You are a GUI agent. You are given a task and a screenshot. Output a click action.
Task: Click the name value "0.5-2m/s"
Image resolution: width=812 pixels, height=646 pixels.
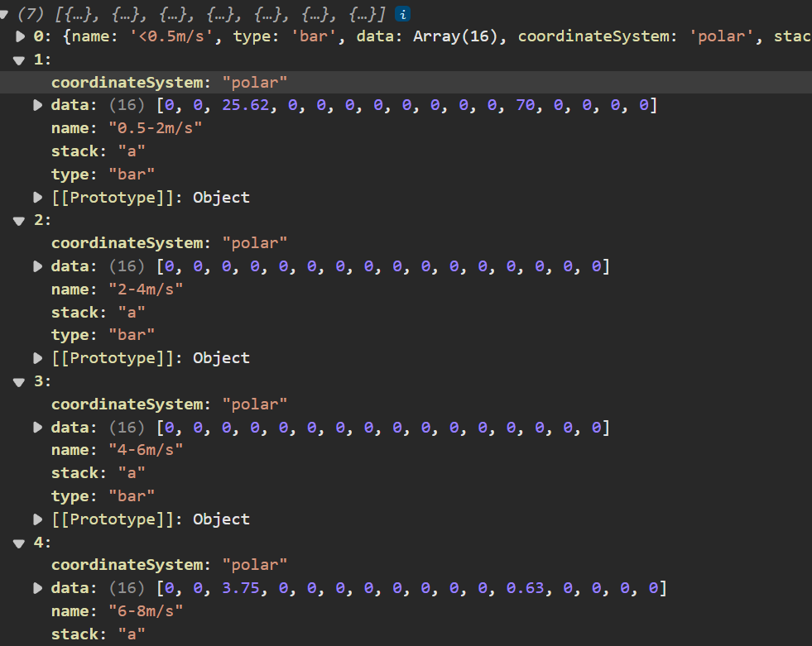155,128
